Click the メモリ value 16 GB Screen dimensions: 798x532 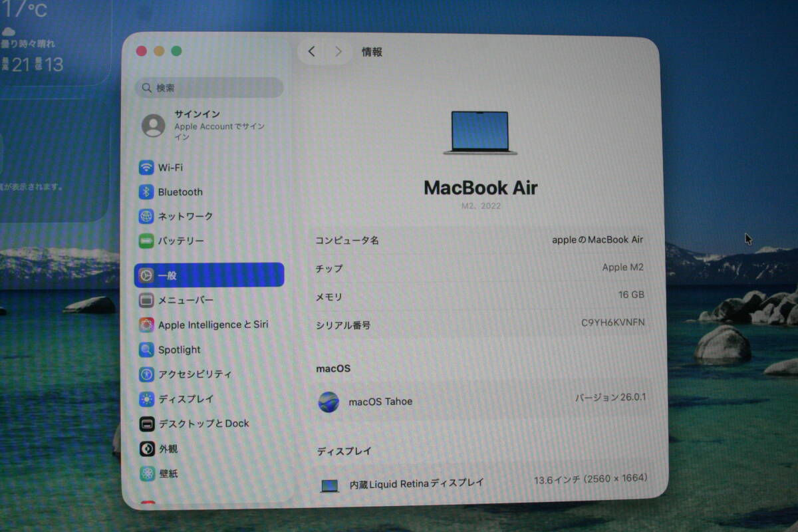coord(631,295)
